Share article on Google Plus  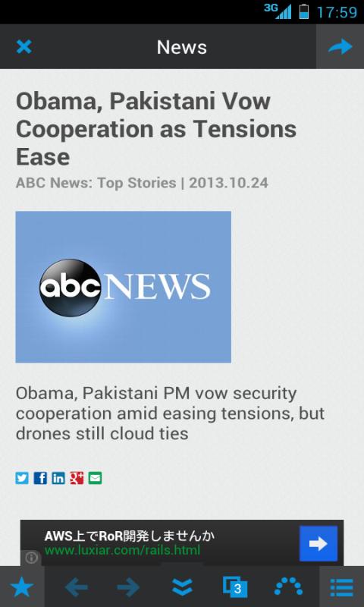click(77, 479)
